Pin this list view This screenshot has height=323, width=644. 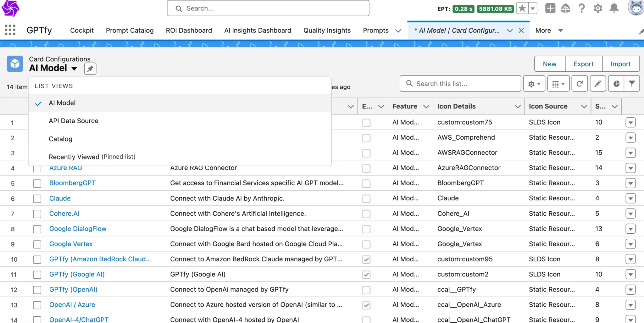[x=90, y=69]
